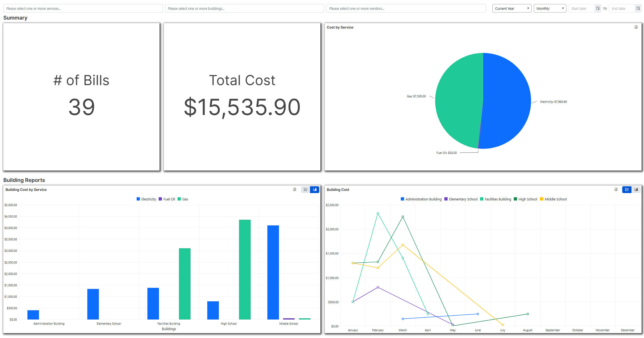Toggle the Facilities Building series in Building Cost legend
The height and width of the screenshot is (338, 644).
click(496, 199)
